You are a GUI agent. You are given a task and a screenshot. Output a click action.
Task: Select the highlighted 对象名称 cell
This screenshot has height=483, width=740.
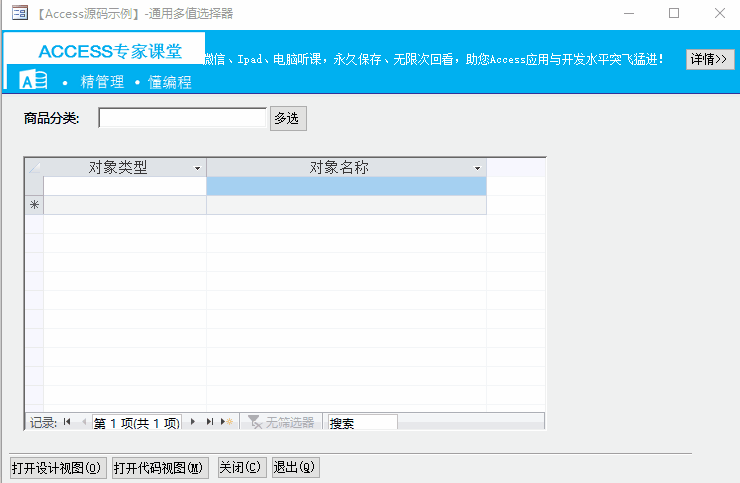(346, 186)
